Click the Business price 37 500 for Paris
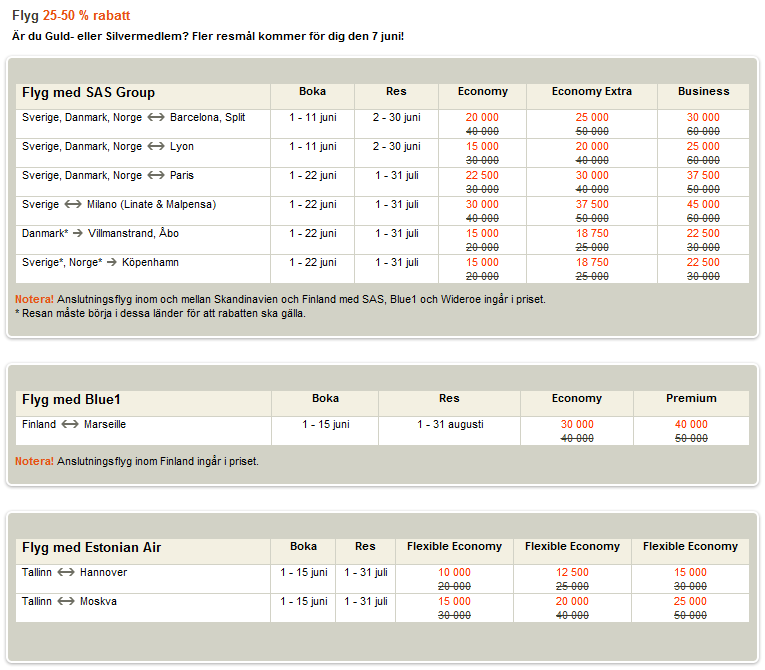The height and width of the screenshot is (670, 765). coord(703,176)
